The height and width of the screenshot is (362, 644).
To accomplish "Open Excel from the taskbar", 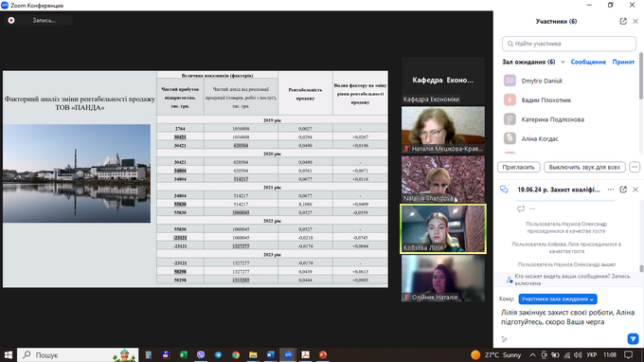I will [183, 355].
